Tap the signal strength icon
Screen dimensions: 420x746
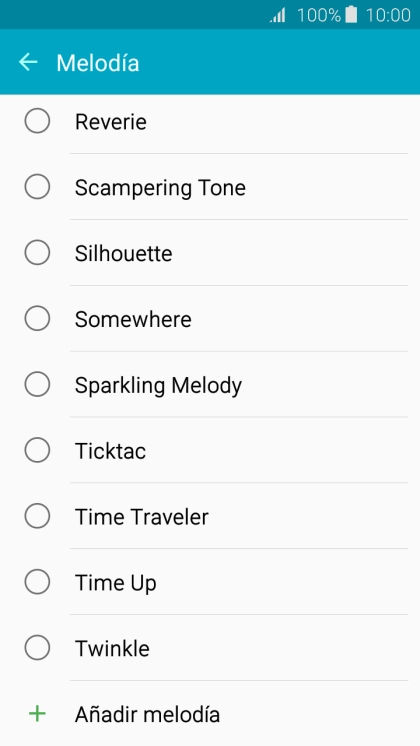coord(278,15)
